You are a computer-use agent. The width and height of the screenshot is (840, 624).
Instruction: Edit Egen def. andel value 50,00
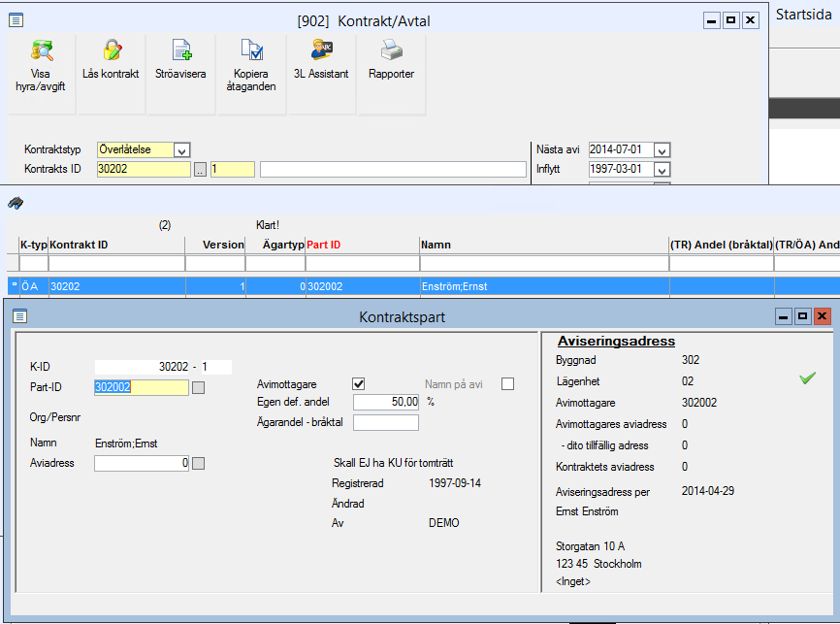[x=386, y=402]
